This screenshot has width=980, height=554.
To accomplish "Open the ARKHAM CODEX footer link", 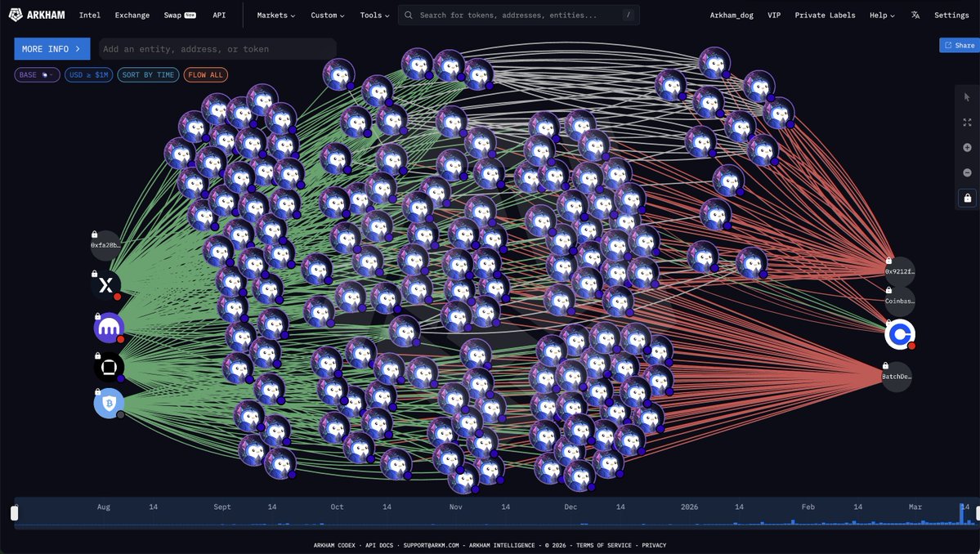I will tap(334, 545).
